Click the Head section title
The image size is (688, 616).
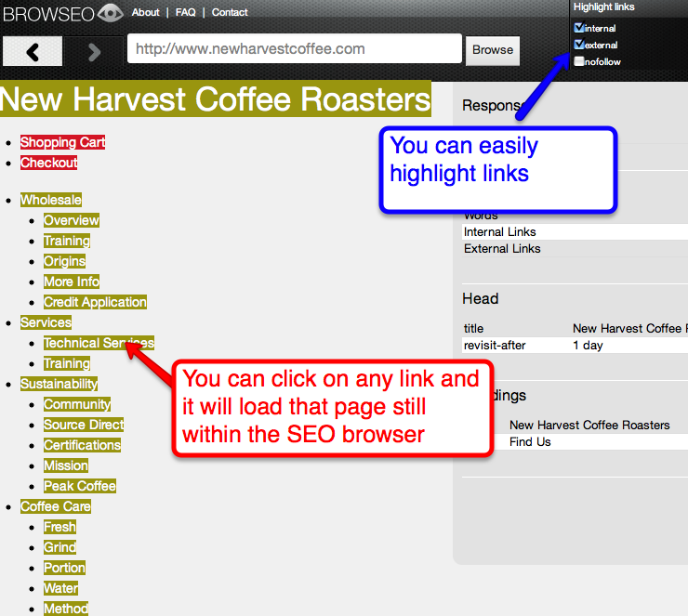click(480, 298)
